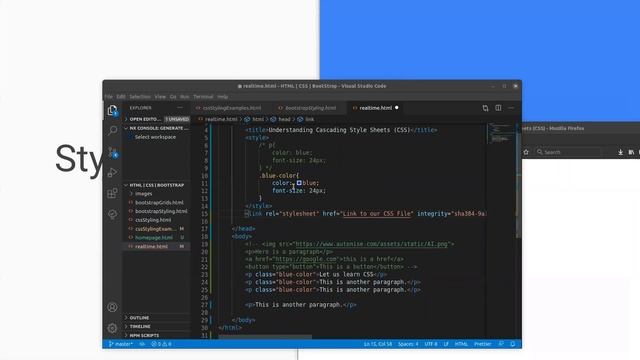
Task: Open the Nx Console view icon
Action: click(112, 214)
